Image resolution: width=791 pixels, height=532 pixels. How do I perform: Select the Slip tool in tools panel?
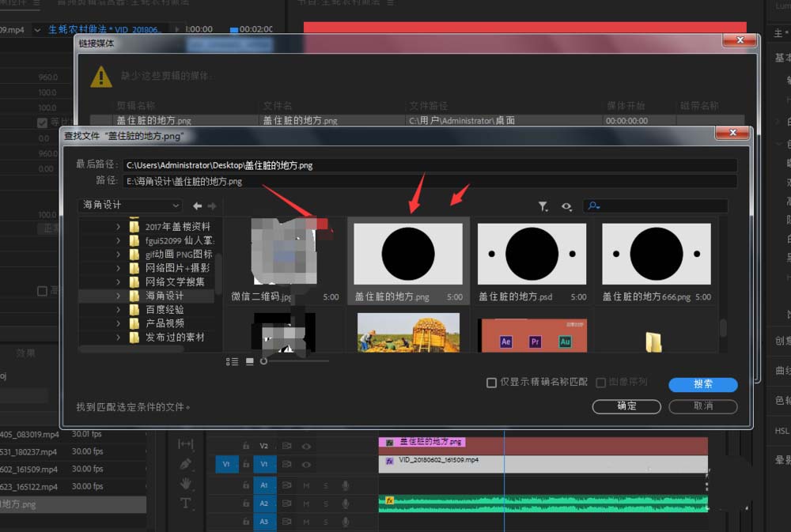click(x=186, y=443)
